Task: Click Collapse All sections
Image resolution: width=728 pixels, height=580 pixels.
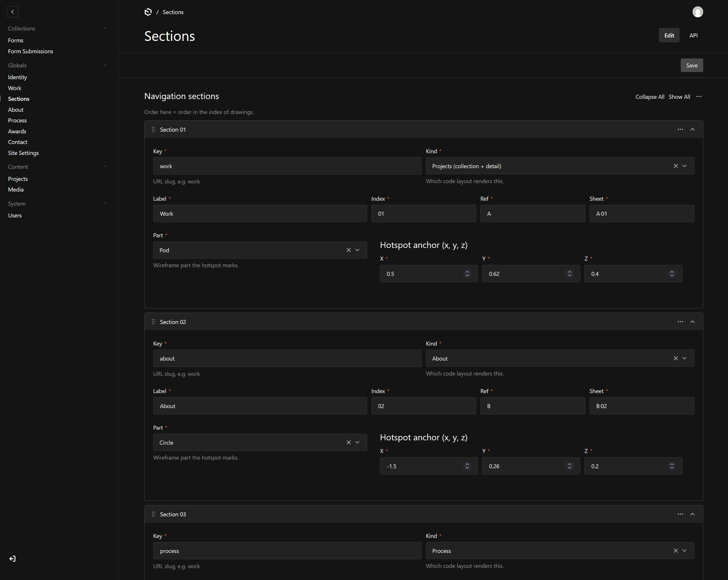Action: click(x=650, y=97)
